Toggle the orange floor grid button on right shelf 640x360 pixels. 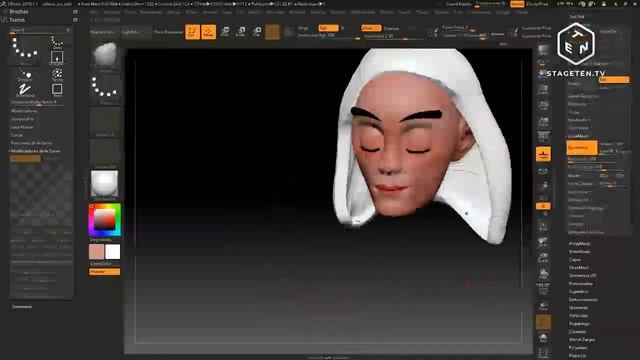[543, 154]
